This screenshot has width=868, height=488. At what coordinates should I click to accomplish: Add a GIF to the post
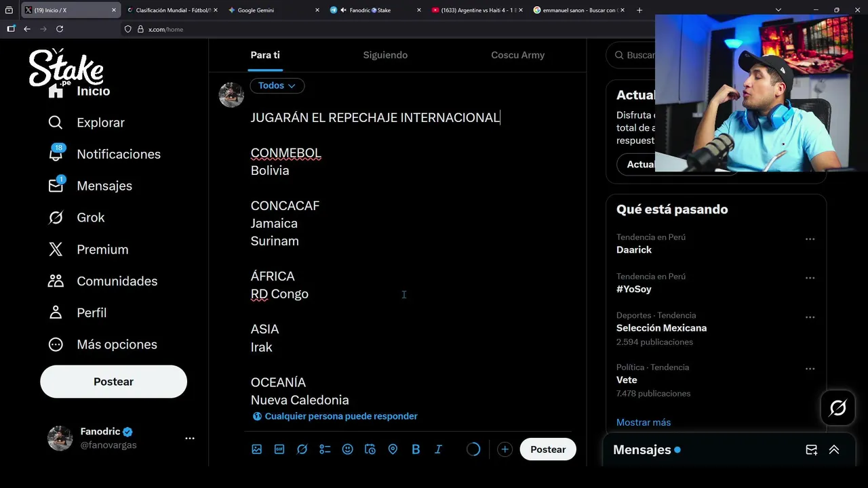pos(279,449)
